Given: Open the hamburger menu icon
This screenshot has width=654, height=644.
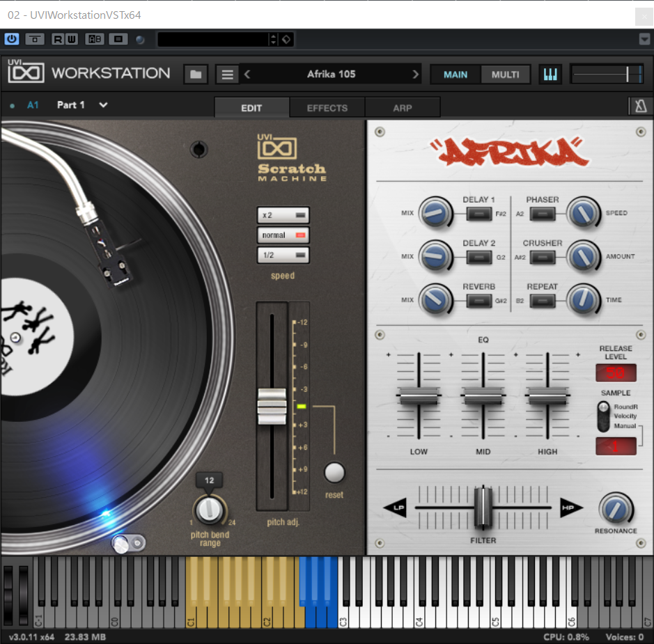Looking at the screenshot, I should (x=227, y=74).
